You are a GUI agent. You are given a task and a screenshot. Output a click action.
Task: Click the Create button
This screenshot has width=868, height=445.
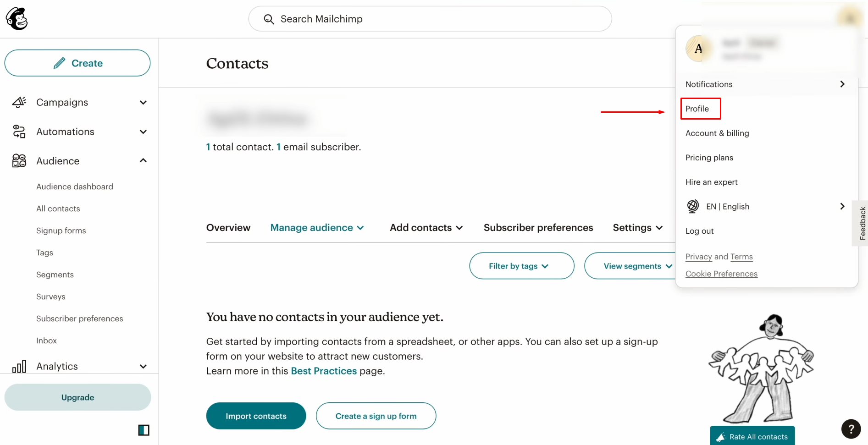pos(77,63)
